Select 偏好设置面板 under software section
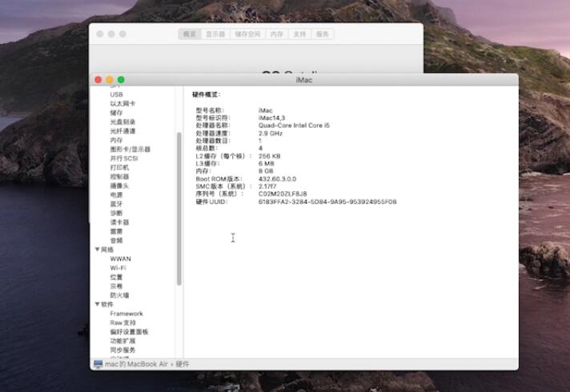This screenshot has height=392, width=570. [129, 332]
